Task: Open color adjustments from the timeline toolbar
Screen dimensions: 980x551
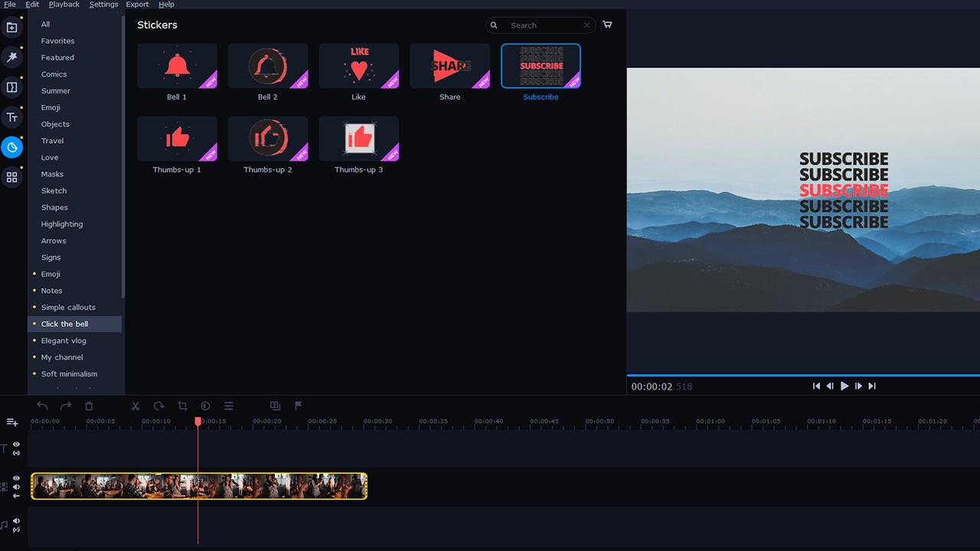Action: (x=205, y=406)
